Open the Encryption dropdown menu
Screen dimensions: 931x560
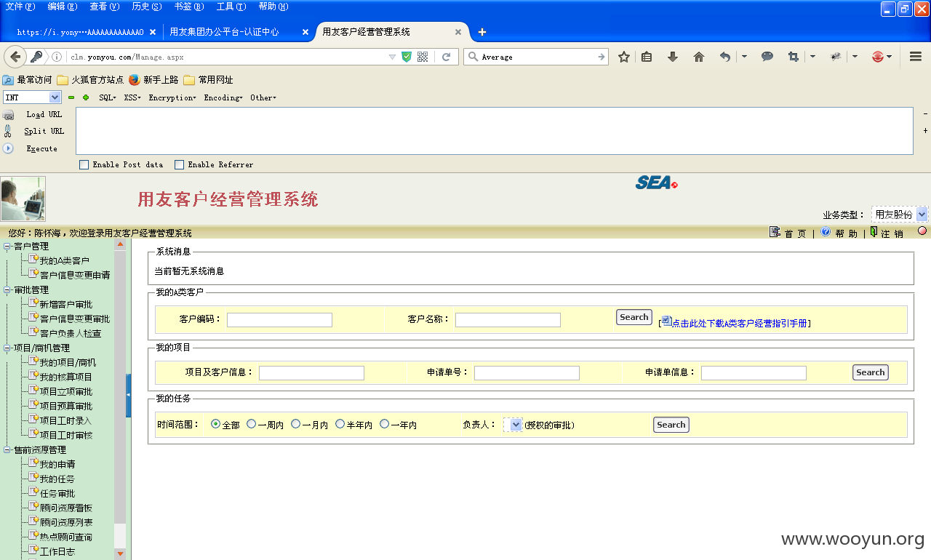(x=172, y=97)
